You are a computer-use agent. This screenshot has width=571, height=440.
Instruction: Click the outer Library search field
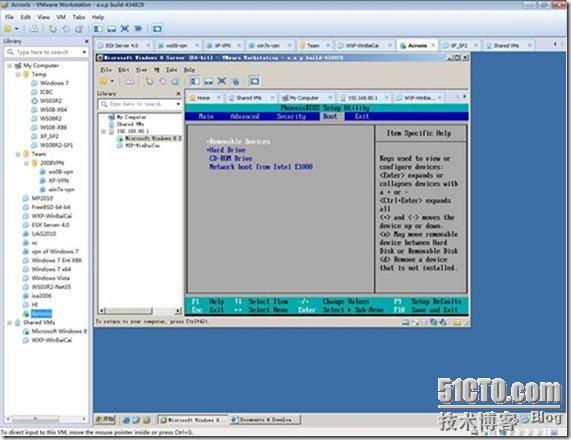[43, 52]
